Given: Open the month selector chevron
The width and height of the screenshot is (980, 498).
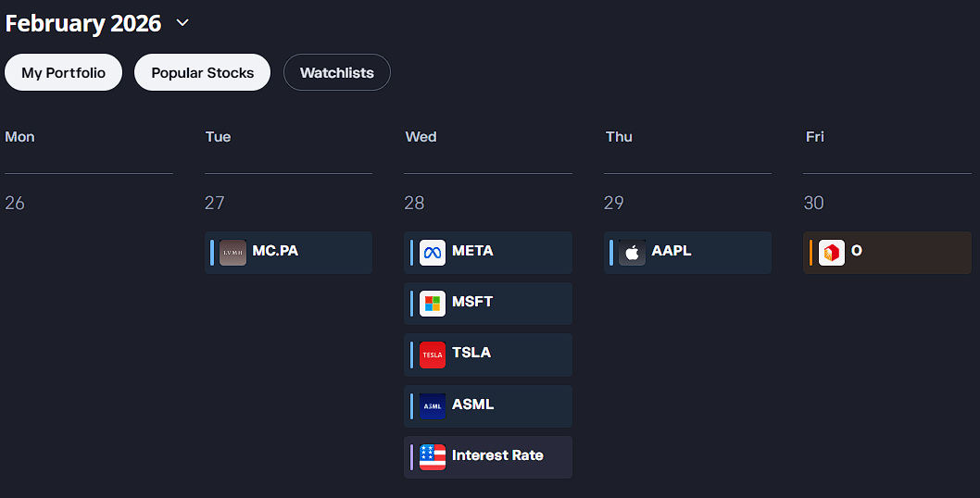Looking at the screenshot, I should click(x=182, y=23).
